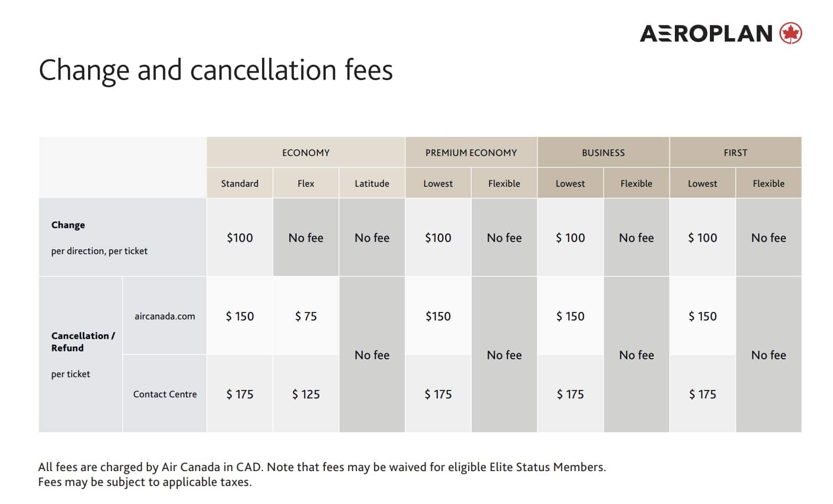Click the note about fees charged in CAD

click(x=322, y=467)
